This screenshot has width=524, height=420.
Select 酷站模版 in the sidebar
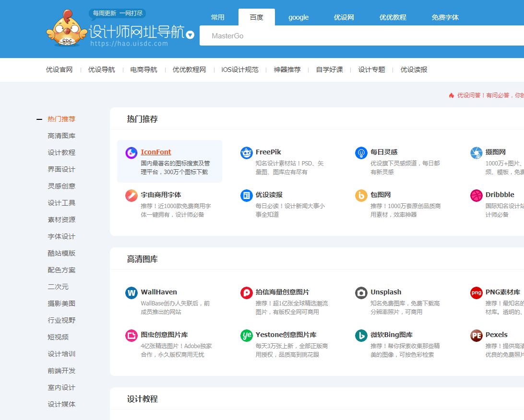point(61,253)
